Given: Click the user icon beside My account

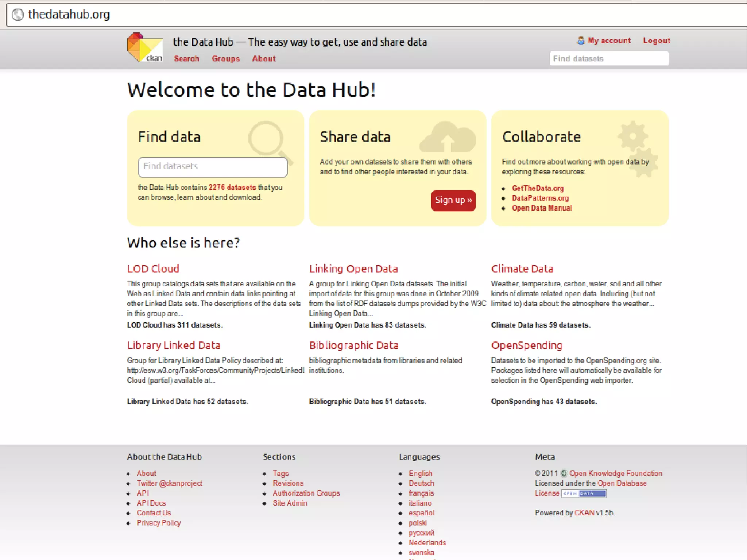Looking at the screenshot, I should (581, 40).
